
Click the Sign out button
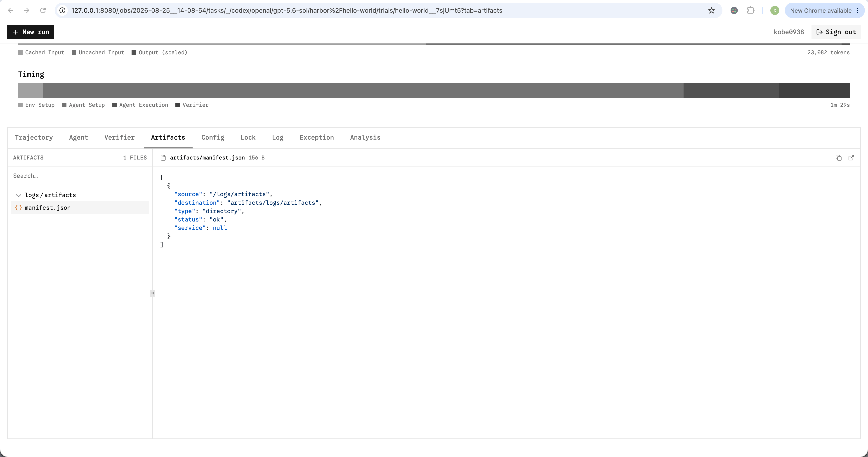click(836, 32)
